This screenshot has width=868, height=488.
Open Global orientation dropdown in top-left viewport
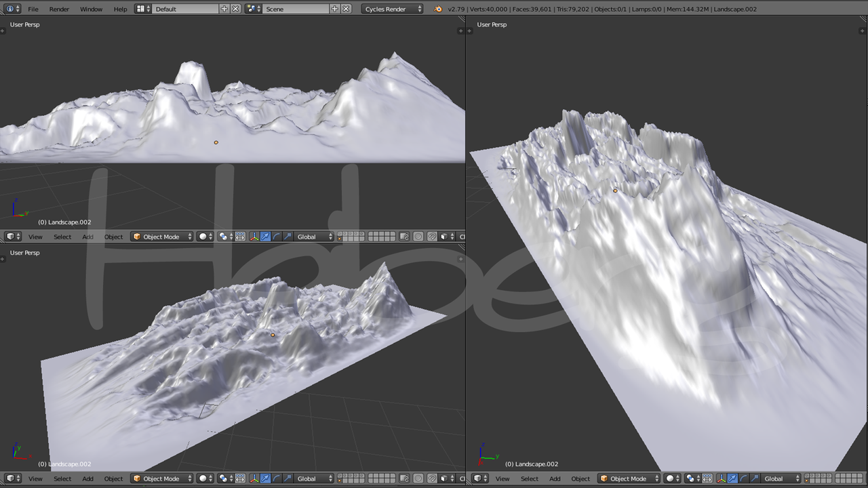click(x=315, y=237)
